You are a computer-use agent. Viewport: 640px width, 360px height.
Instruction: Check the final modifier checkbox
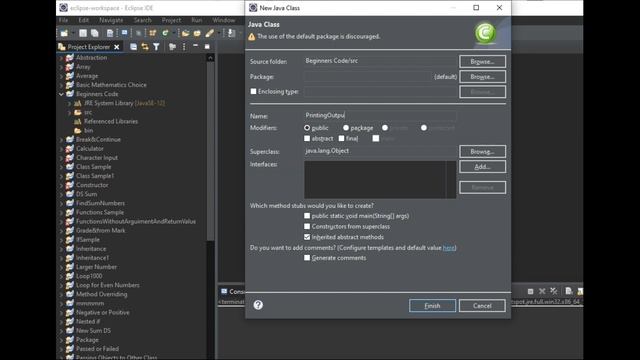click(341, 138)
